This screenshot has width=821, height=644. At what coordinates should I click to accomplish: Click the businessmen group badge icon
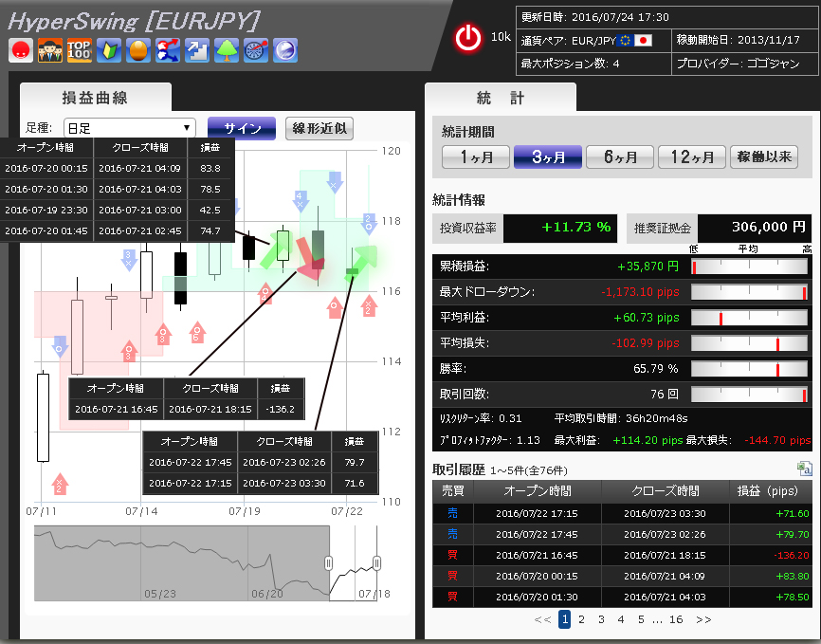click(x=50, y=50)
